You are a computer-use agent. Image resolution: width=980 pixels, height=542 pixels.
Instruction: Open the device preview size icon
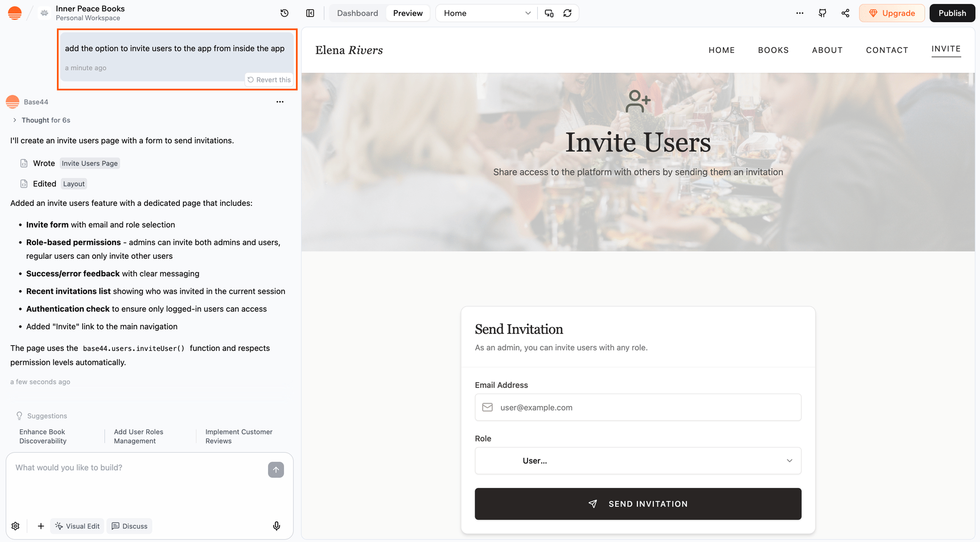549,13
